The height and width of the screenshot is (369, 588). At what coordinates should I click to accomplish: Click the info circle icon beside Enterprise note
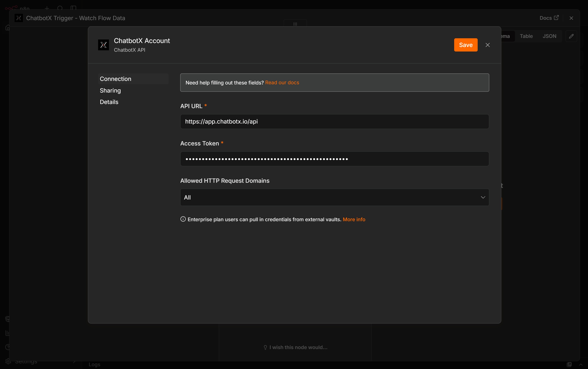[183, 219]
